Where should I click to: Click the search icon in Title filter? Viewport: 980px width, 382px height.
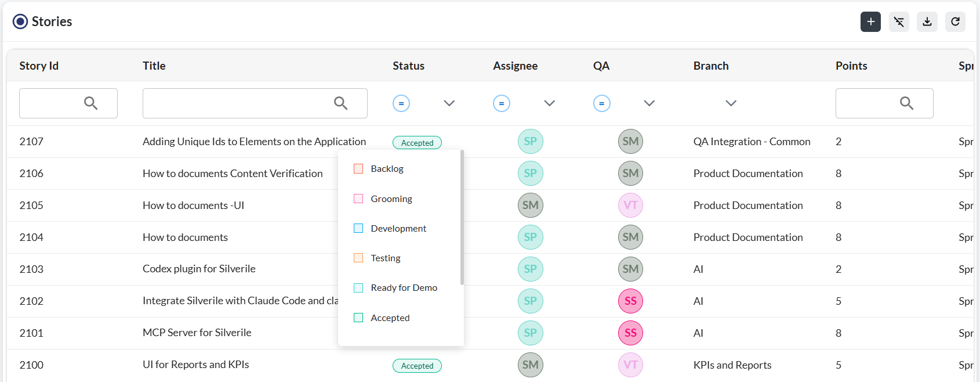(x=341, y=103)
